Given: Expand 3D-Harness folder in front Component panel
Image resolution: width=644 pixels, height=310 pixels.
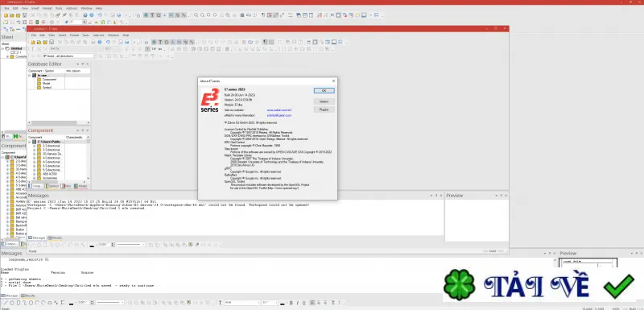Looking at the screenshot, I should (x=34, y=154).
